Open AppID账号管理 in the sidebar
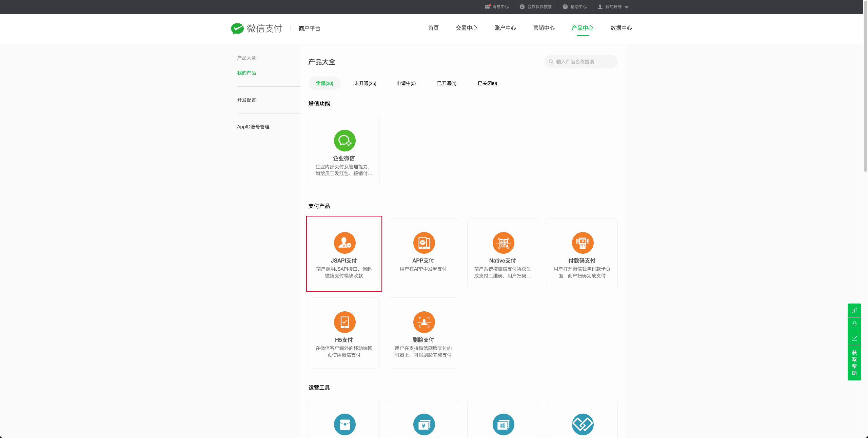Screen dimensions: 868x438 point(253,127)
